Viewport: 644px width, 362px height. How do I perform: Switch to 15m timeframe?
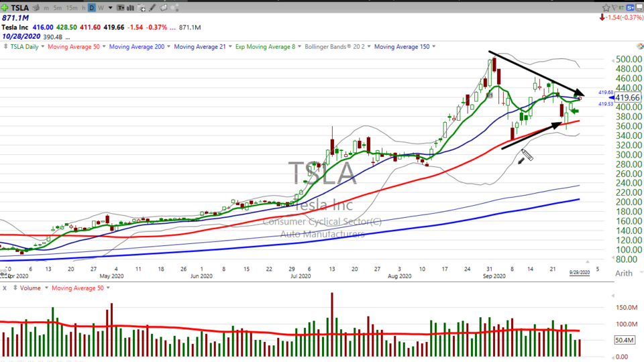[x=72, y=8]
